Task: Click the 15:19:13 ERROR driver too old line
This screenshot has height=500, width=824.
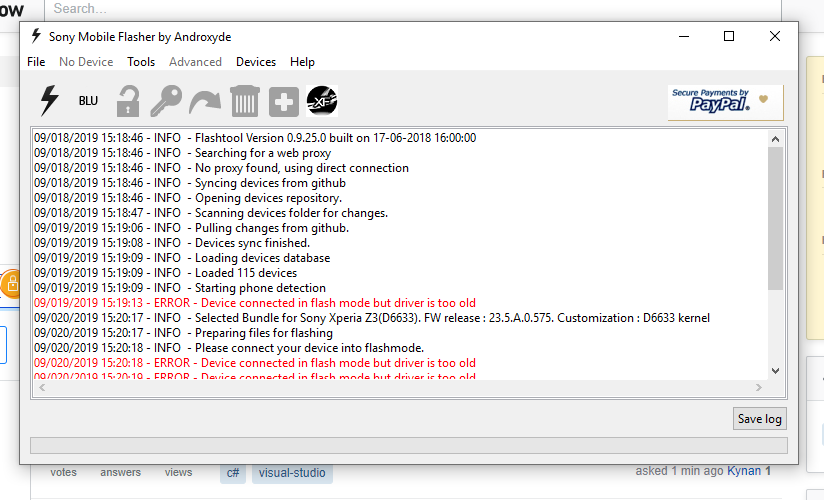Action: click(x=255, y=303)
